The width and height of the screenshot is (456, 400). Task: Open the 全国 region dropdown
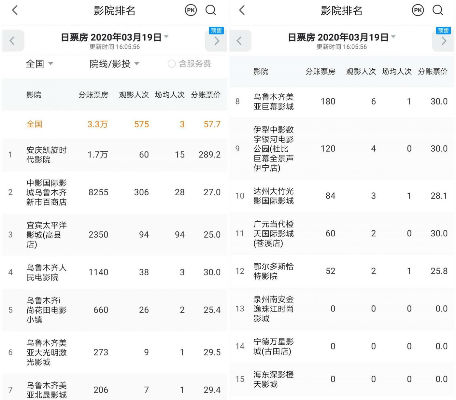[39, 64]
